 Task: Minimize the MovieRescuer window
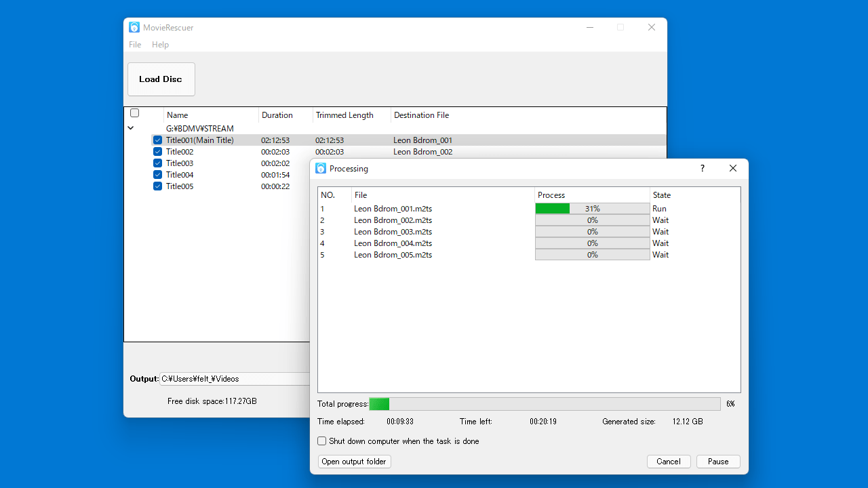(x=590, y=27)
